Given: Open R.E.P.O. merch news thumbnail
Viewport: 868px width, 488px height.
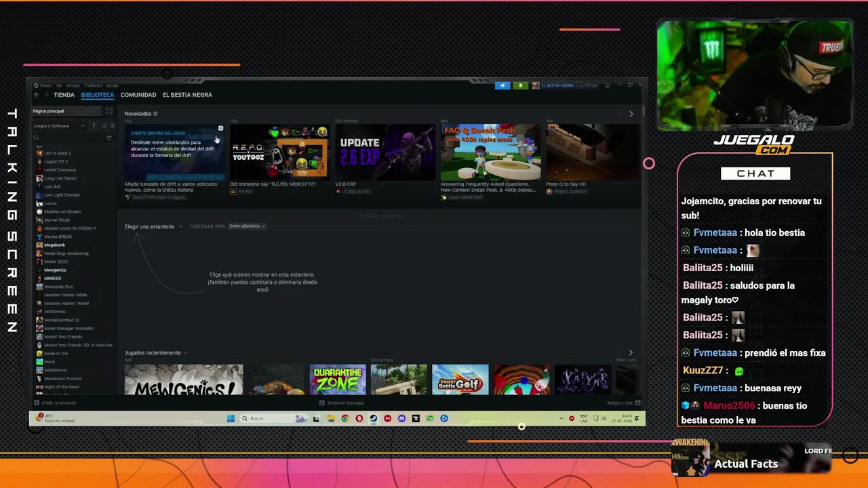Looking at the screenshot, I should [x=279, y=152].
